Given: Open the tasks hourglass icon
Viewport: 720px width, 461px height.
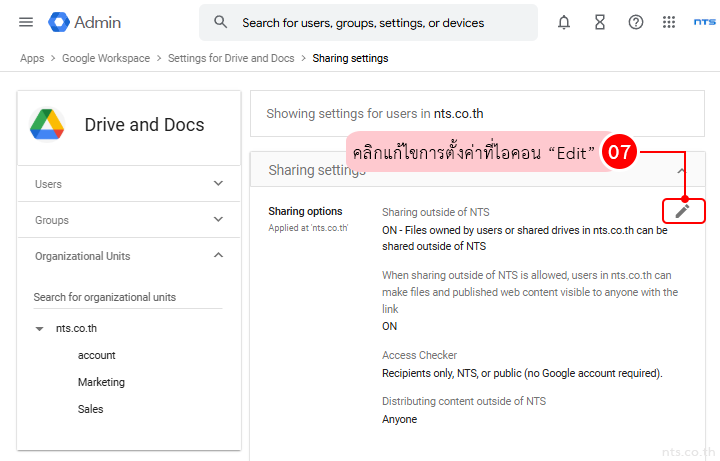Looking at the screenshot, I should click(600, 22).
